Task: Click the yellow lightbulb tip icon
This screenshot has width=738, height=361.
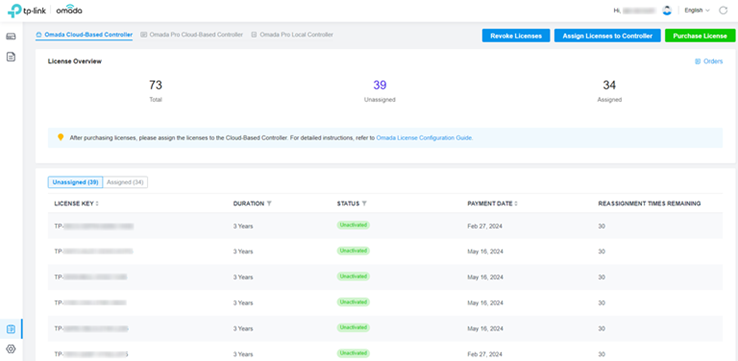Action: point(60,137)
